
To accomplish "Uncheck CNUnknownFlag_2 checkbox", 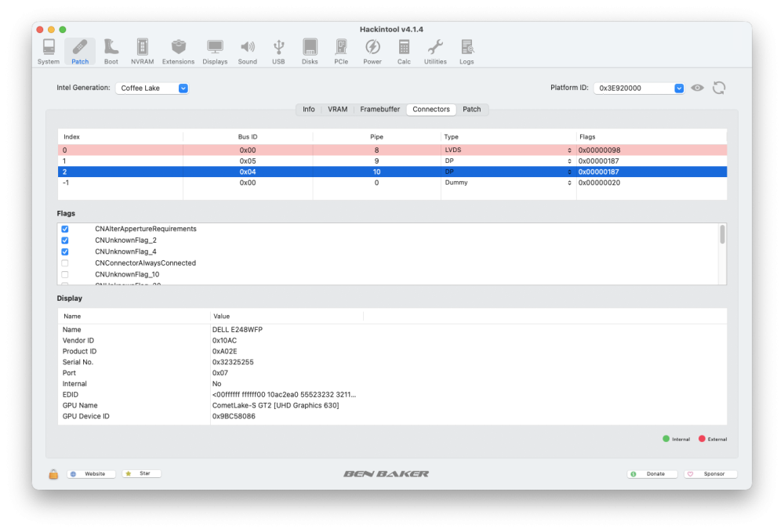I will pyautogui.click(x=65, y=241).
